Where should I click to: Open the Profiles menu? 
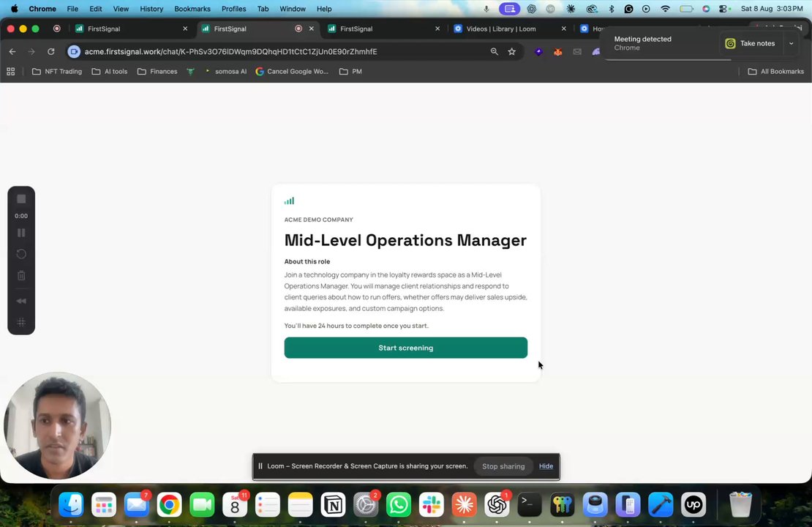tap(233, 9)
